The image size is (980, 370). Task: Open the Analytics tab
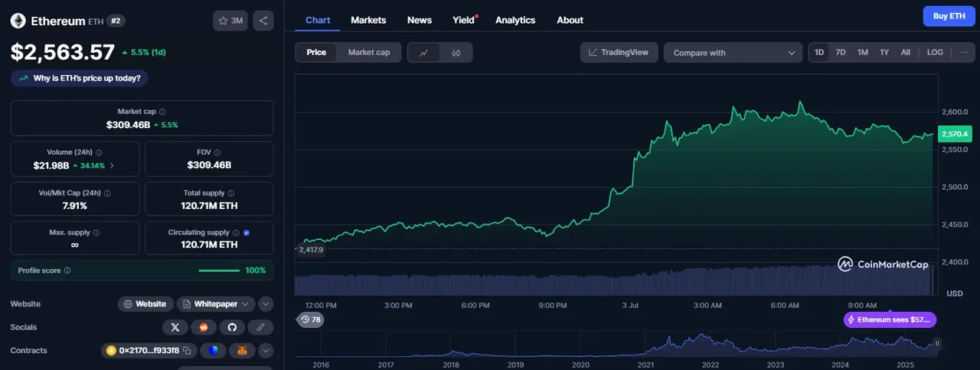[515, 20]
